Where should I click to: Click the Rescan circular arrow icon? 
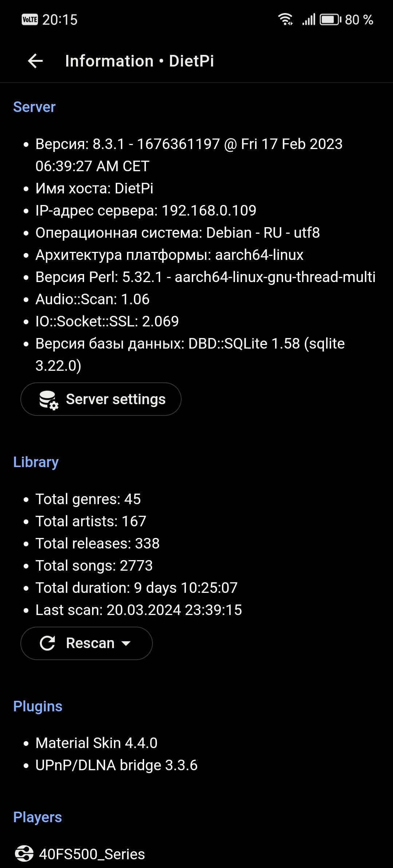pyautogui.click(x=47, y=643)
